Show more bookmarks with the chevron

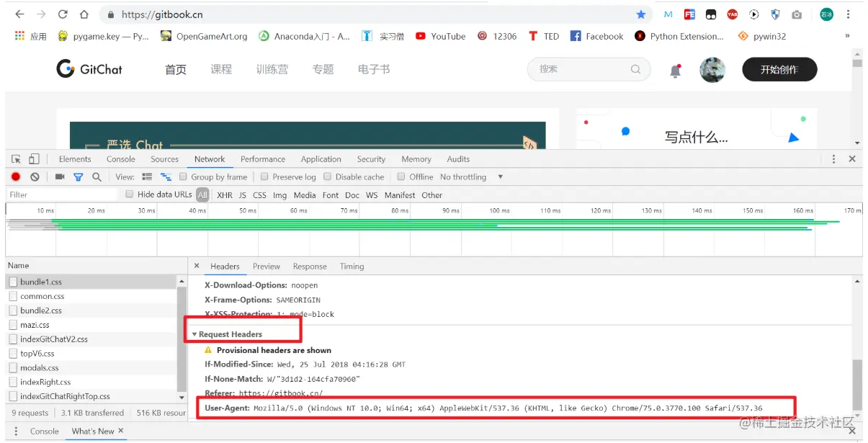coord(847,36)
